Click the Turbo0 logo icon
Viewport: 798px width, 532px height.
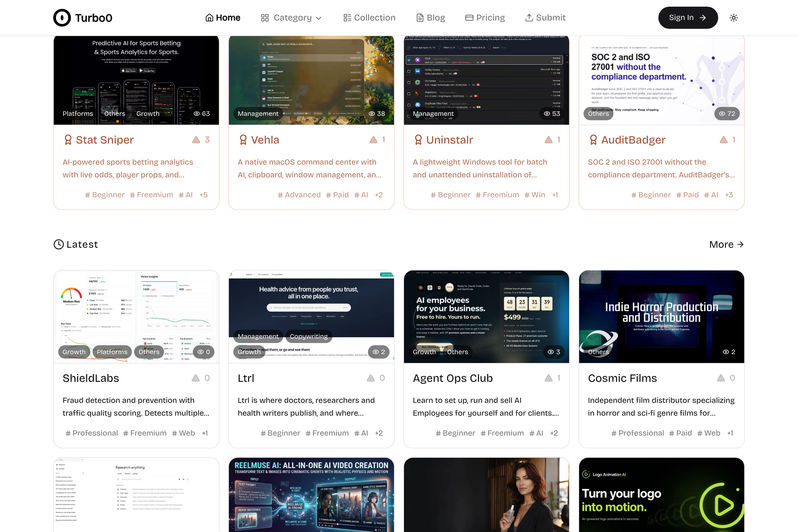click(x=62, y=18)
